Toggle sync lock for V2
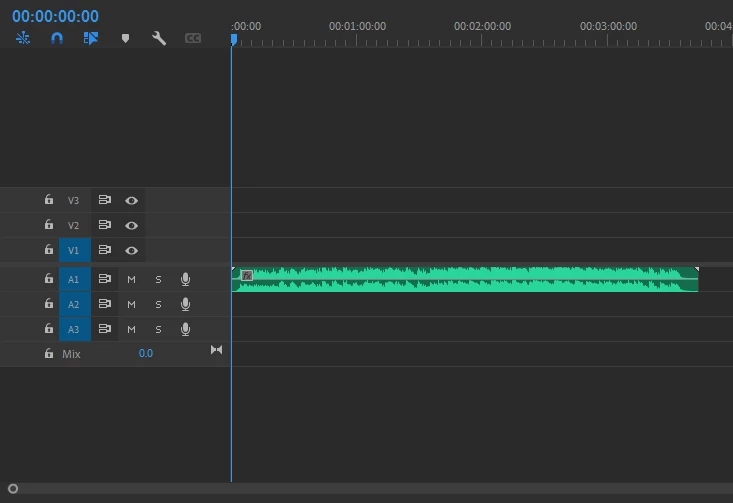This screenshot has width=733, height=503. [105, 225]
